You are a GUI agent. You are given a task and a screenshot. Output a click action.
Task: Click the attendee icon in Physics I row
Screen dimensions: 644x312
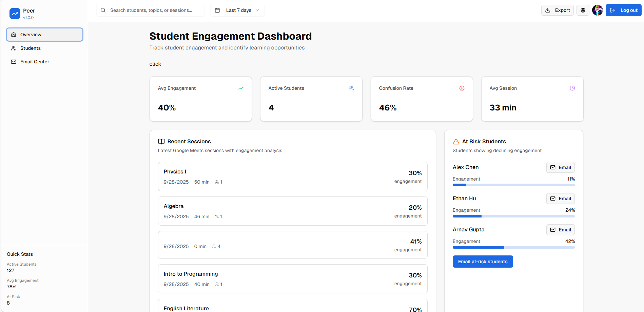click(217, 182)
